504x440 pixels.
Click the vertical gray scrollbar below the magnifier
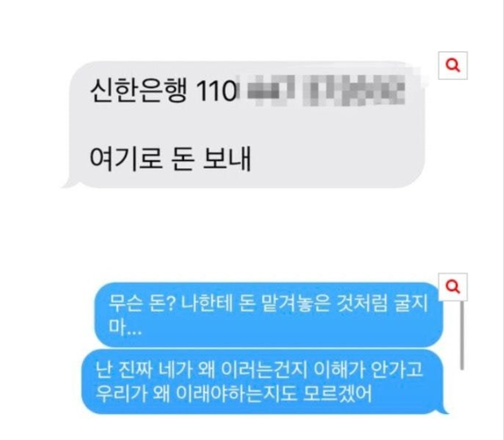[462, 336]
